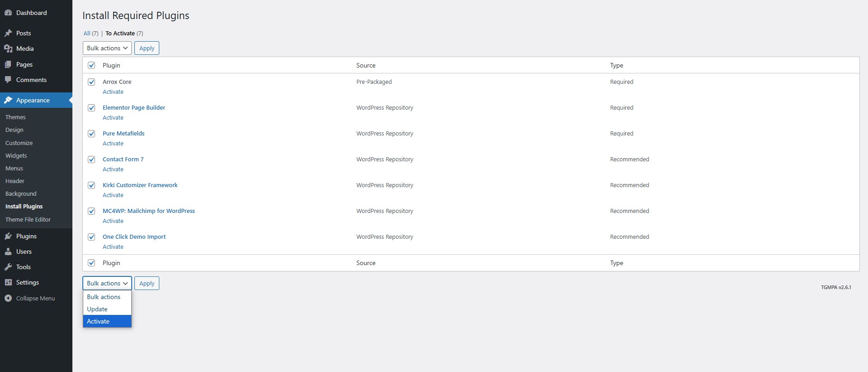Click the 'Pre-Packaged' source cell
This screenshot has height=372, width=868.
pos(374,82)
